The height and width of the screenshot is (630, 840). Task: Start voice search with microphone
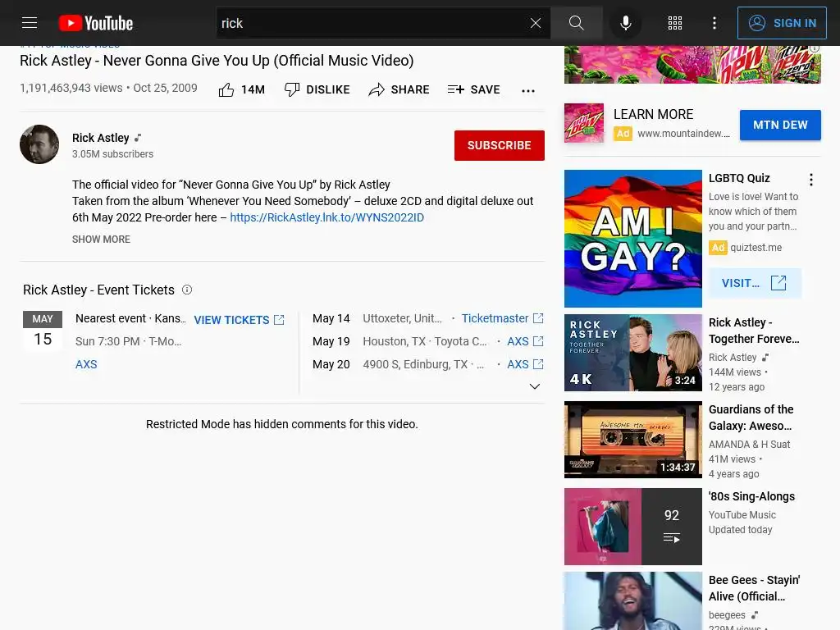(x=625, y=23)
